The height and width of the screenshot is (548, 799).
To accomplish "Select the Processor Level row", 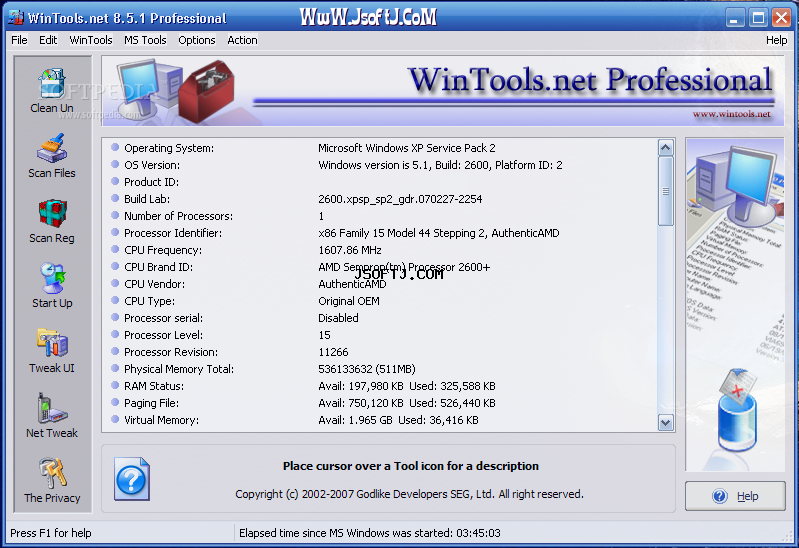I will (381, 335).
